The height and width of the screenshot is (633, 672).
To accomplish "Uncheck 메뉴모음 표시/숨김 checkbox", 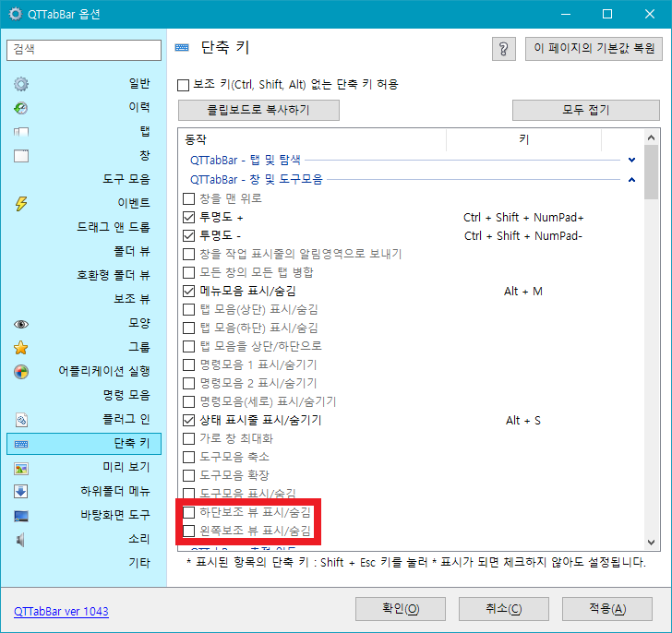I will coord(188,292).
